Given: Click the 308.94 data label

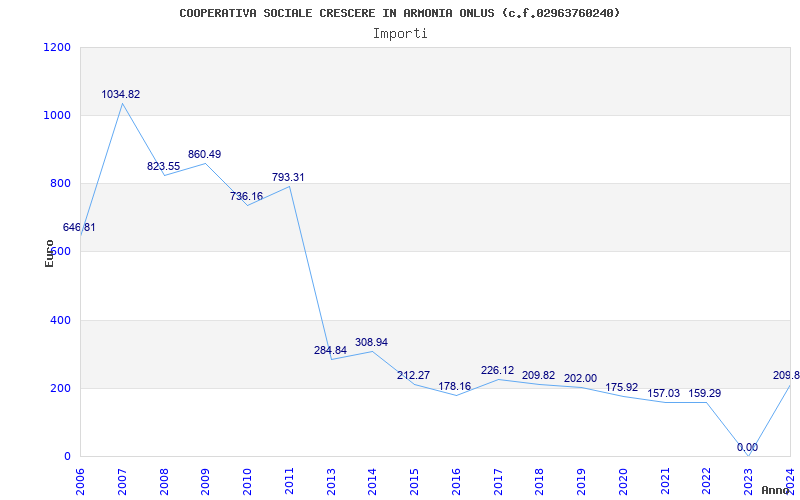Looking at the screenshot, I should pyautogui.click(x=371, y=342).
